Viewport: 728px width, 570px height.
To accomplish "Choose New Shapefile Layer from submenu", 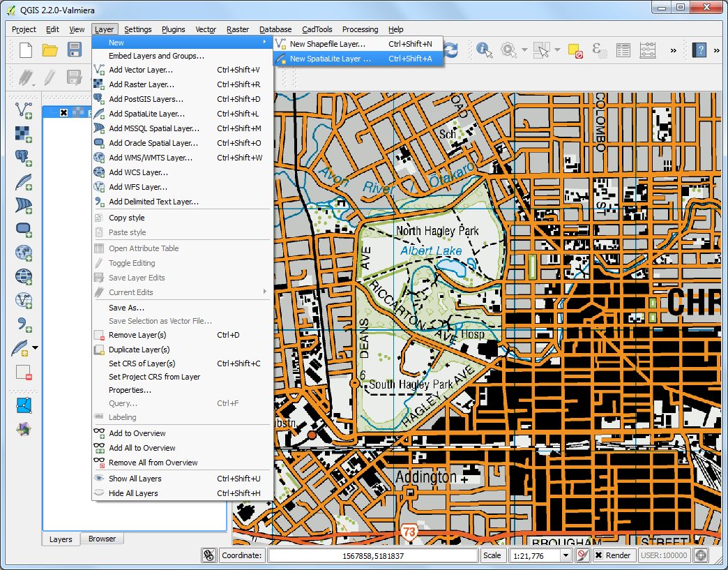I will pos(358,44).
